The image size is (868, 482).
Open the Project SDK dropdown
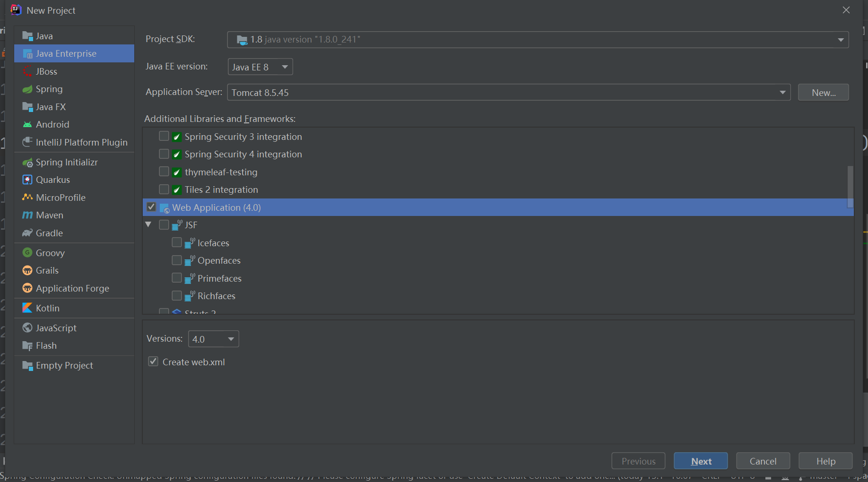538,40
